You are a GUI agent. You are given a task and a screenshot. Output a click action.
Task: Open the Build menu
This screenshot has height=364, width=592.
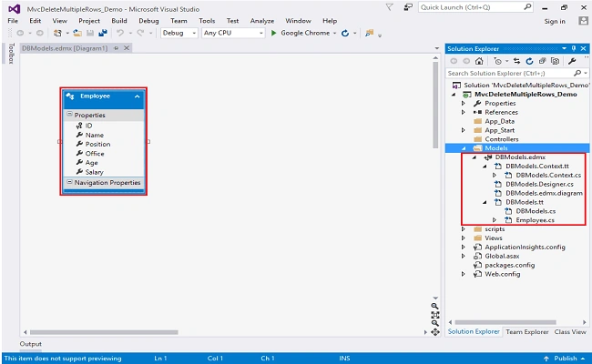coord(119,21)
